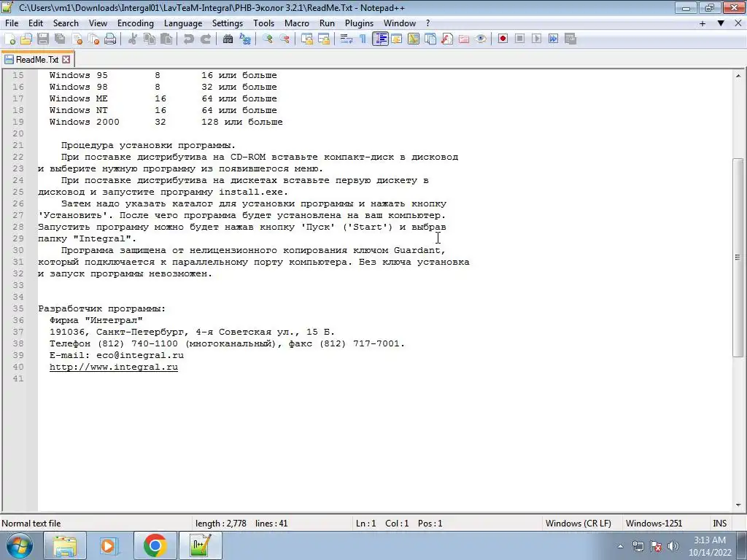The height and width of the screenshot is (560, 747).
Task: Close the ReadMe.Txt tab with red X
Action: coord(66,60)
